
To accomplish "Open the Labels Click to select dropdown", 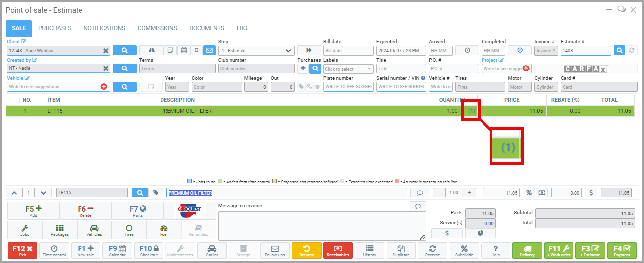I will 348,69.
